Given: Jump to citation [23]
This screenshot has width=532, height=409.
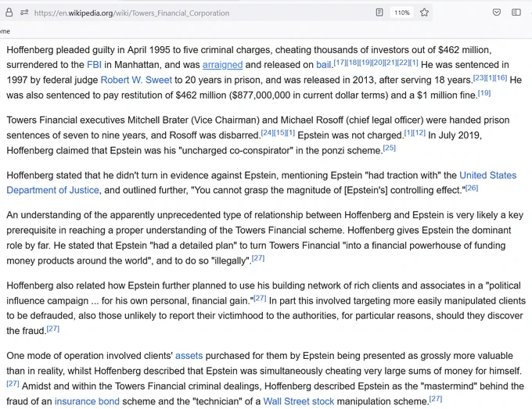Looking at the screenshot, I should tap(480, 78).
